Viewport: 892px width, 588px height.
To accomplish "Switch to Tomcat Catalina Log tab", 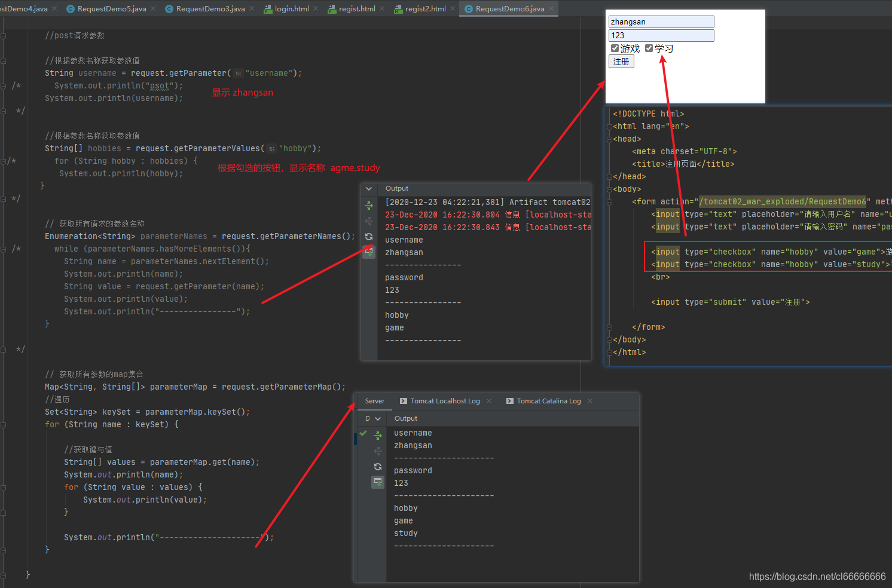I will [548, 401].
